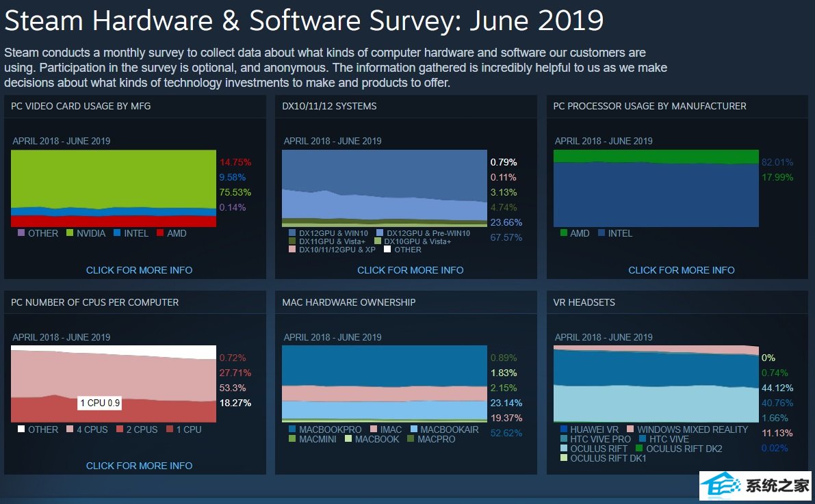Click the processor manufacturer area chart
815x504 pixels.
[x=656, y=189]
